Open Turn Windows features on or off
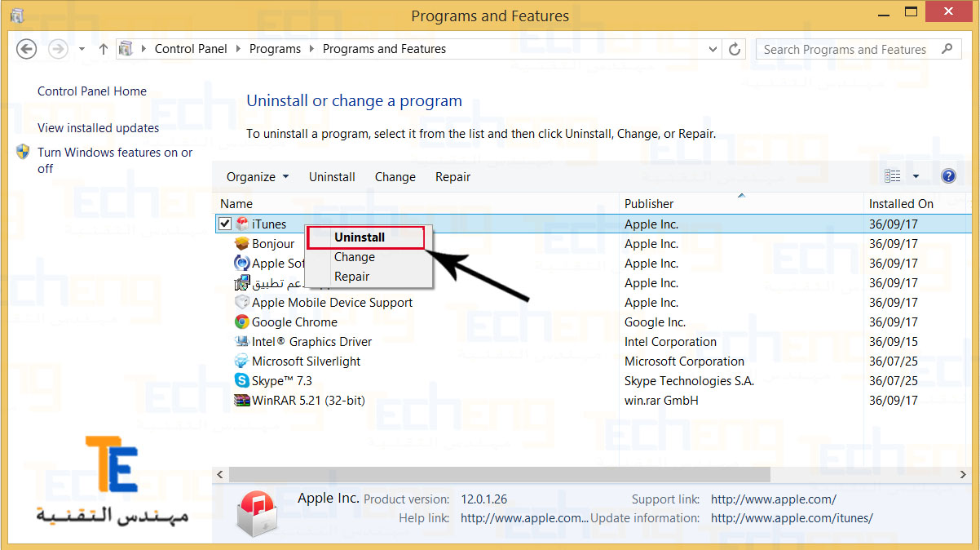The height and width of the screenshot is (550, 980). point(115,161)
